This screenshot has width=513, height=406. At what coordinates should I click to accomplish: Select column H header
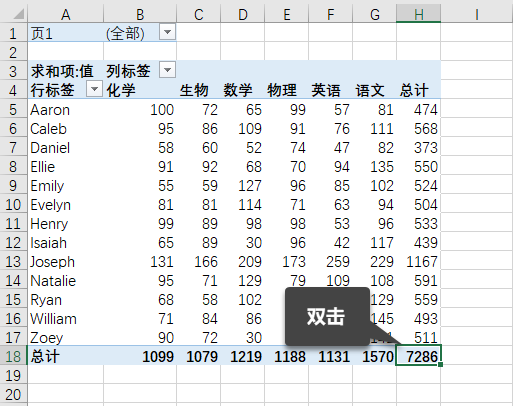[418, 14]
